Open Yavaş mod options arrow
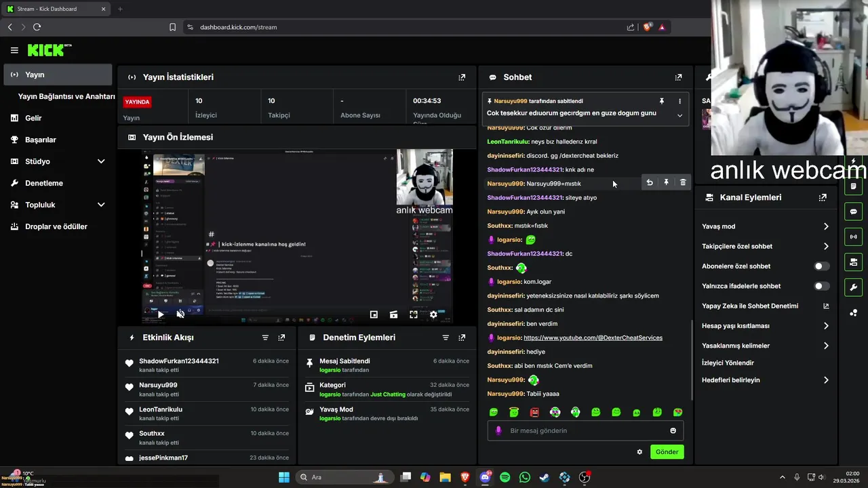This screenshot has width=868, height=488. pyautogui.click(x=826, y=226)
